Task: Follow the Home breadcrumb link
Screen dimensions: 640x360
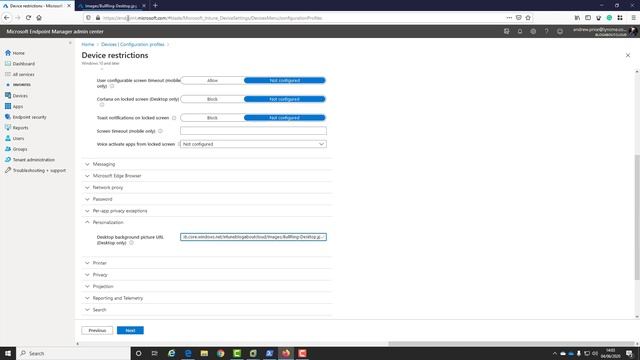Action: tap(88, 44)
